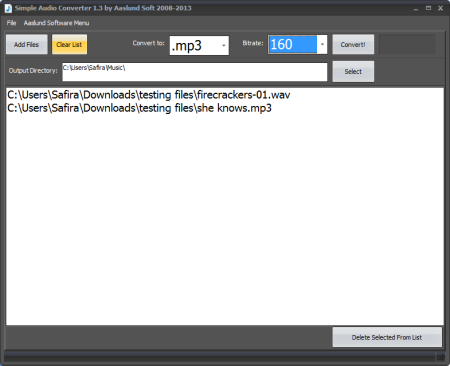Choose output folder via Select button
Viewport: 450px width, 366px height.
[x=353, y=71]
